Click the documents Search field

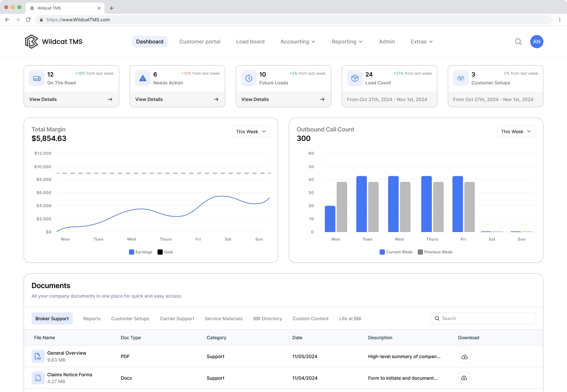pos(482,318)
